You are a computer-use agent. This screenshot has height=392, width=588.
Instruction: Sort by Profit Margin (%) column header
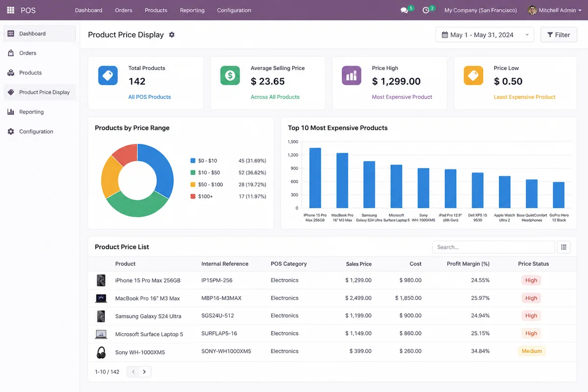pos(468,264)
